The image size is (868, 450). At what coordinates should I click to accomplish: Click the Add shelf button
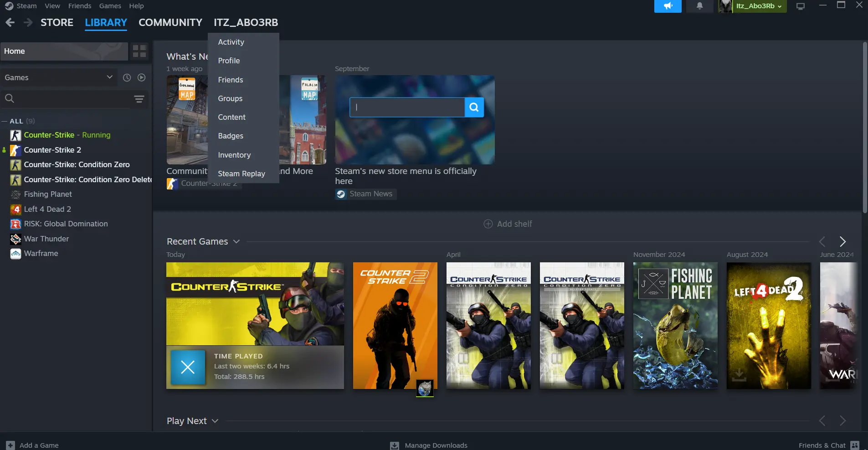(508, 224)
